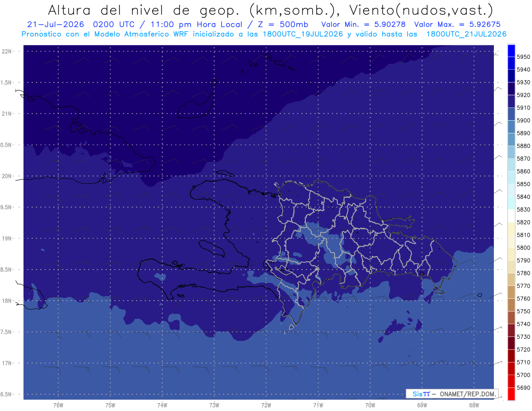The image size is (532, 411).
Task: Click the color swatch between 5910 and 5900
Action: click(x=511, y=114)
